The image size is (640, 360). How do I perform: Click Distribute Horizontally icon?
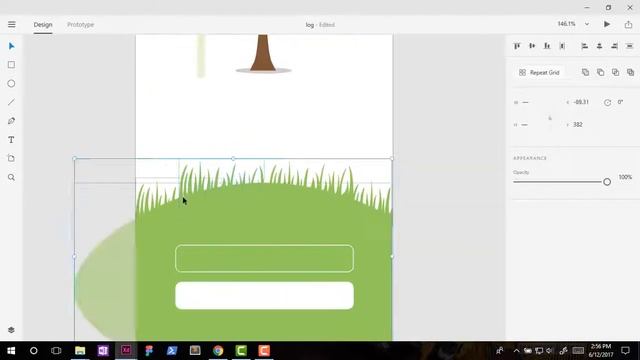click(x=629, y=46)
